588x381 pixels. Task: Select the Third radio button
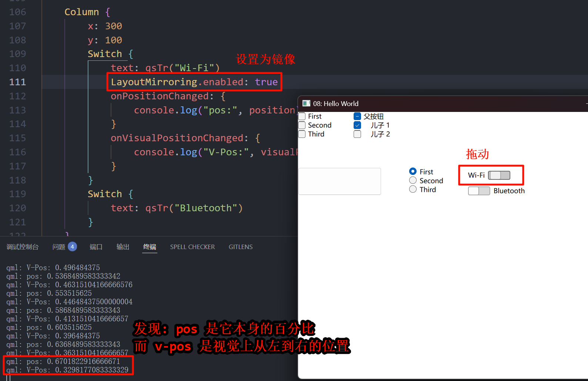(413, 189)
